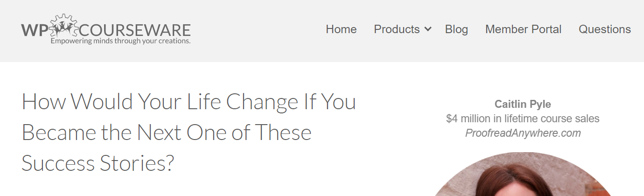Click the Empowering minds tagline under logo
644x196 pixels.
pyautogui.click(x=120, y=41)
